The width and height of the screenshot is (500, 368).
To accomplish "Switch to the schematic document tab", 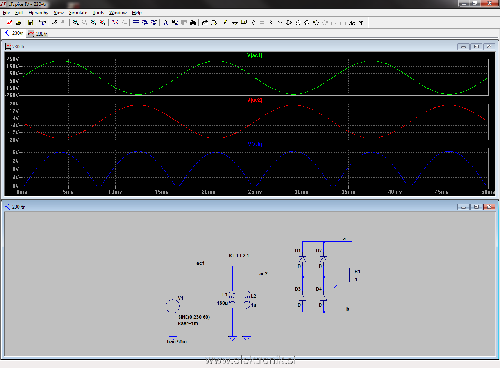I will (14, 33).
